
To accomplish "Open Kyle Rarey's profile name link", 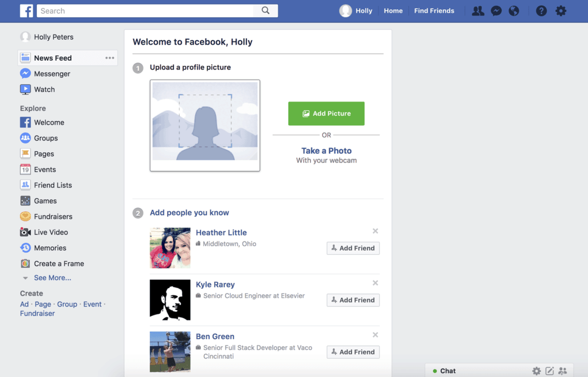I will tap(215, 285).
